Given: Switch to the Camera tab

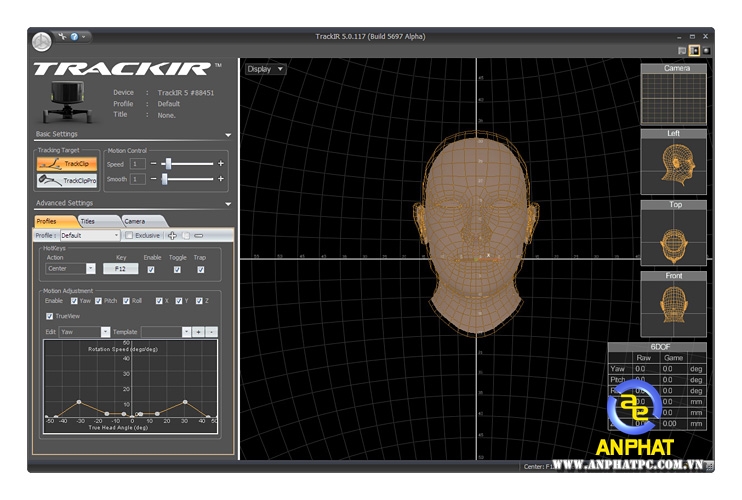Looking at the screenshot, I should 142,221.
